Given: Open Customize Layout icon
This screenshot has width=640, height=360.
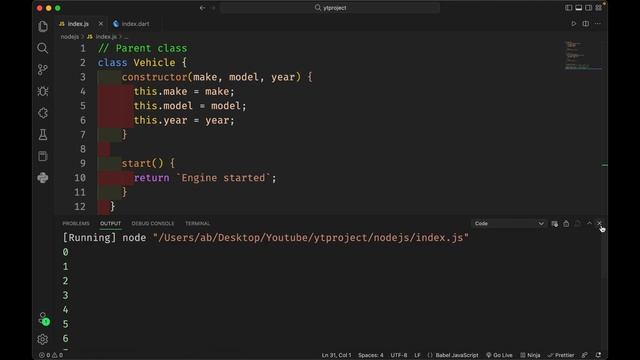Looking at the screenshot, I should pyautogui.click(x=598, y=8).
